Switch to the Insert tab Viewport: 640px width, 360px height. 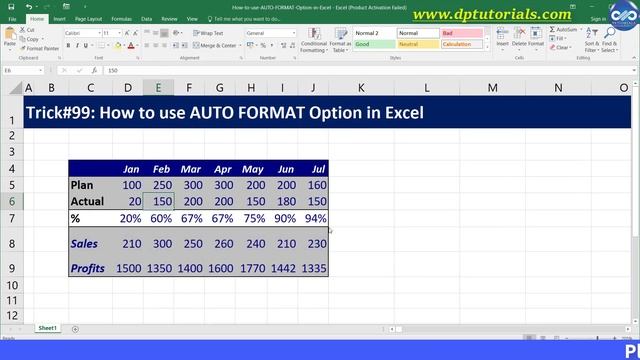[x=59, y=19]
